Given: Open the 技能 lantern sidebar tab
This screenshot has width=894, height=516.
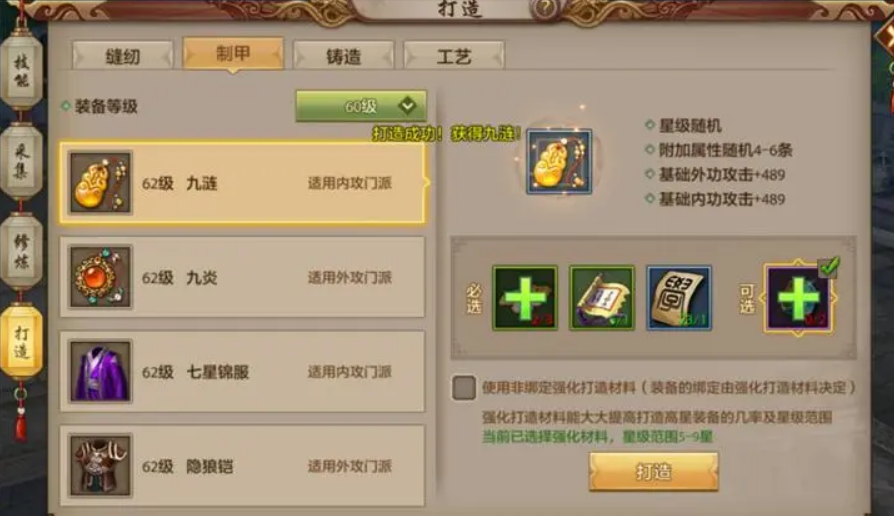Looking at the screenshot, I should [21, 71].
